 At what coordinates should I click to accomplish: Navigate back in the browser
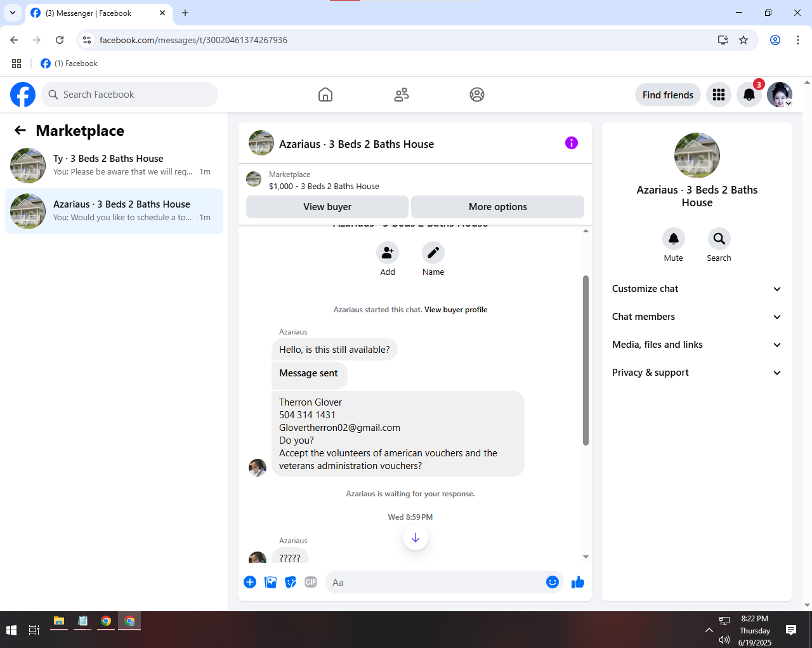(14, 40)
